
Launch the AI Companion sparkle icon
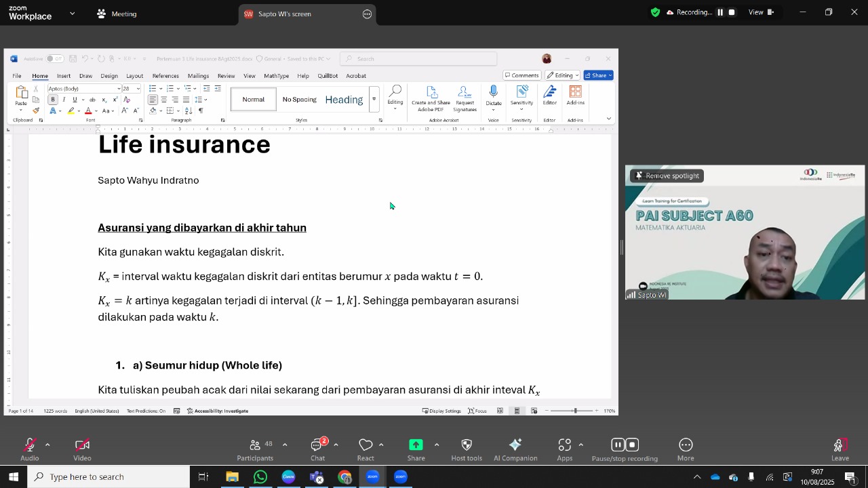(515, 445)
